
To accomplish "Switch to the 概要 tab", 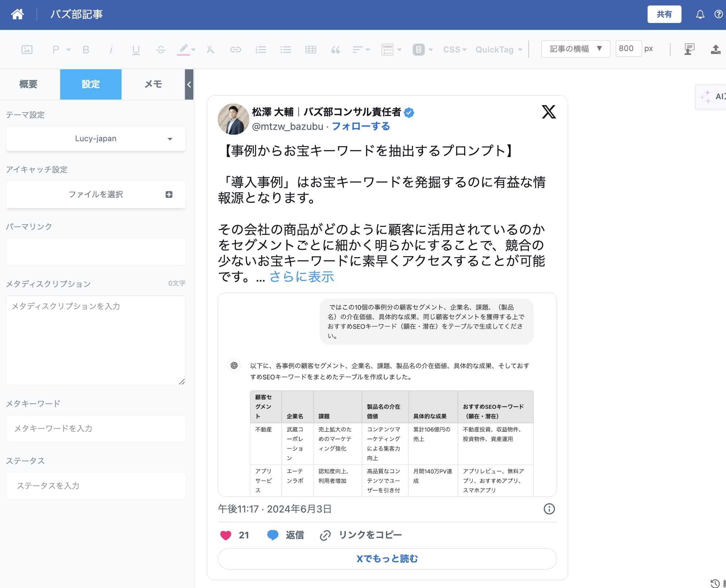I will click(28, 84).
